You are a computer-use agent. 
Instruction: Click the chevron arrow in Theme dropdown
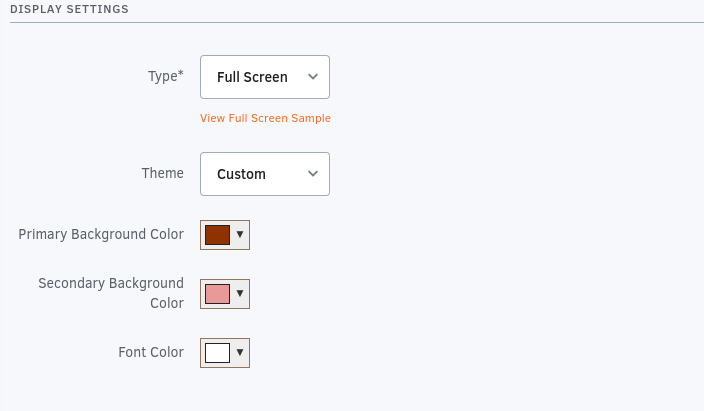tap(313, 174)
